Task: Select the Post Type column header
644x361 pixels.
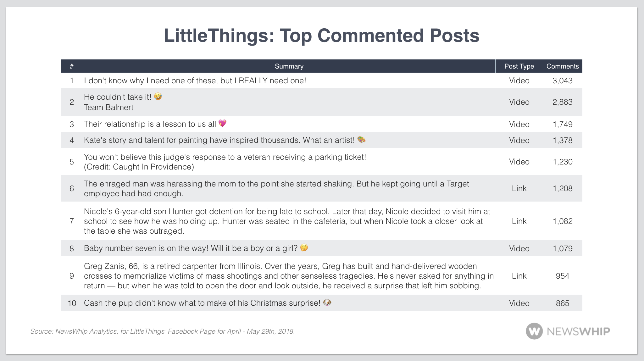Action: coord(519,66)
